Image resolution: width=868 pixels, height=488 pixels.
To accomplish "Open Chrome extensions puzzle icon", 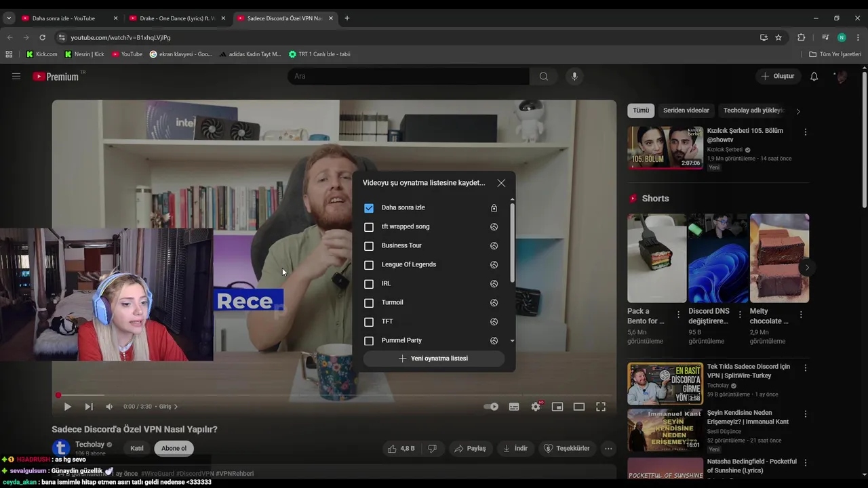I will 801,37.
